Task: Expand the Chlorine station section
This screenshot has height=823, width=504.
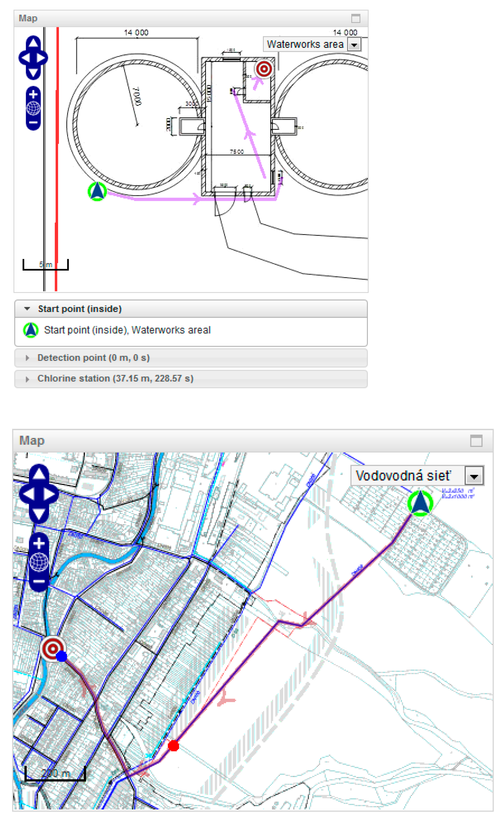Action: coord(27,379)
